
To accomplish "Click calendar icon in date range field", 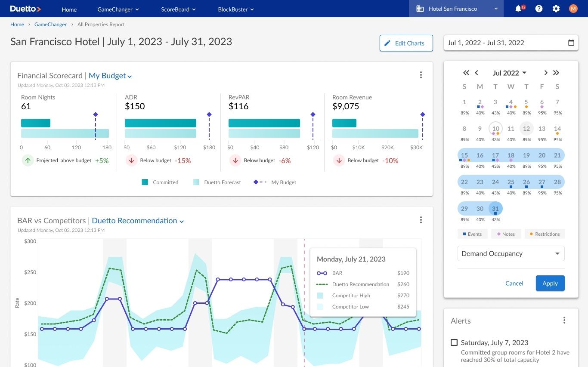I will tap(571, 43).
